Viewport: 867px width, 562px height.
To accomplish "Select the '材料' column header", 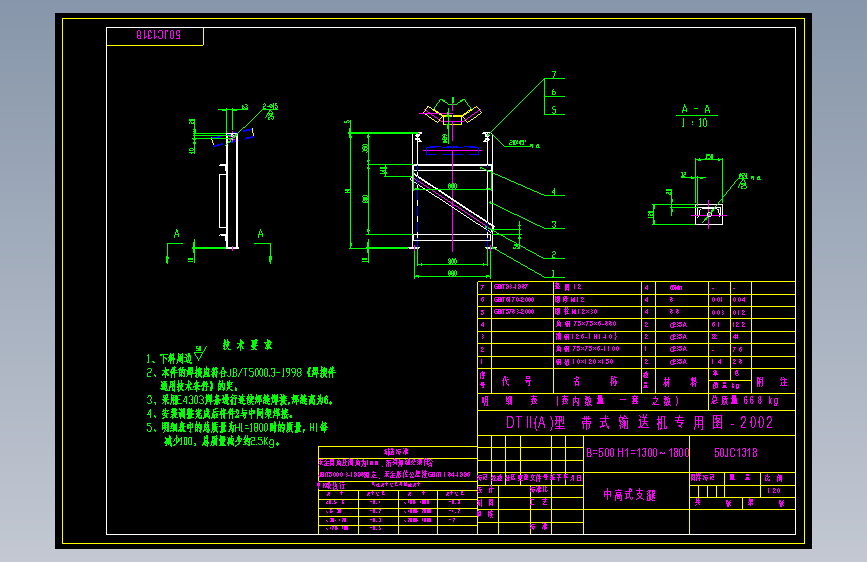I will coord(681,382).
